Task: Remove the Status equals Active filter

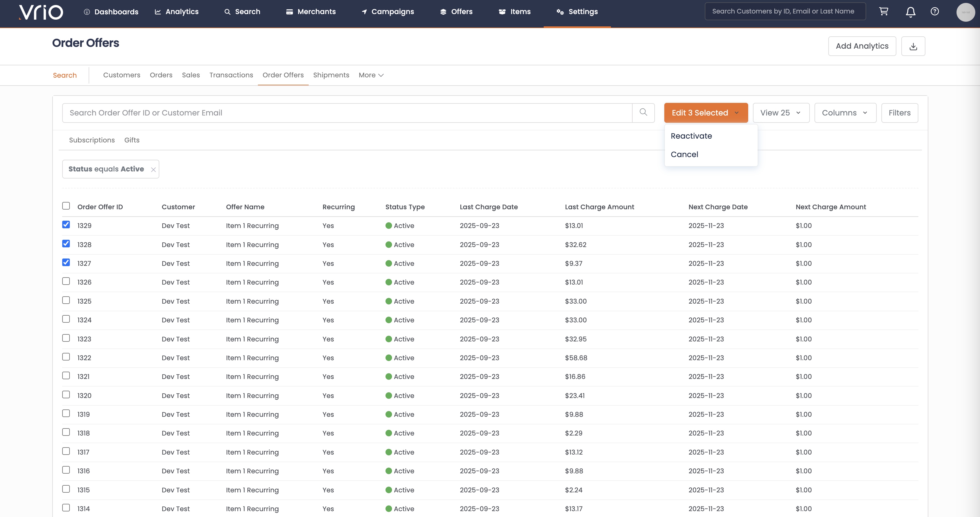Action: (x=153, y=169)
